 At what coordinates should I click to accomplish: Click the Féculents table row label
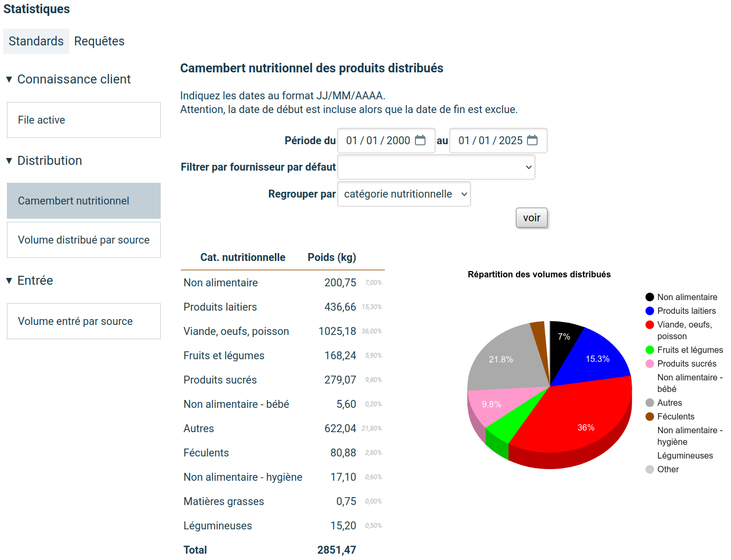tap(206, 453)
